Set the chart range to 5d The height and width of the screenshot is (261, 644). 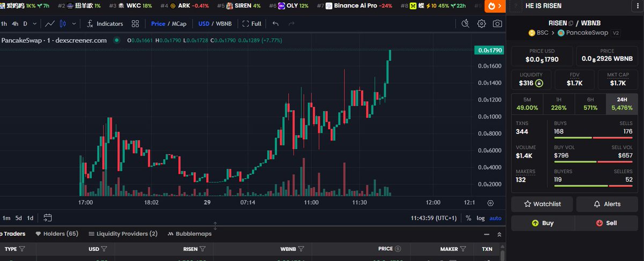19,218
